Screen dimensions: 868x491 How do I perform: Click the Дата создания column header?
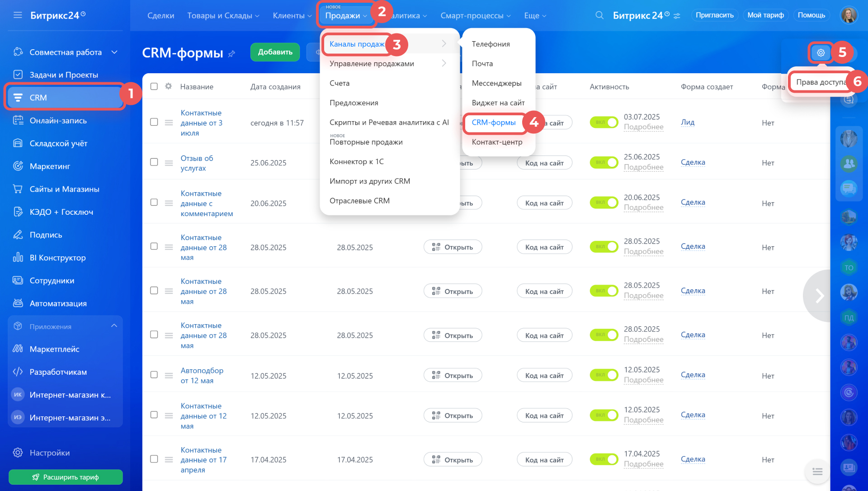tap(275, 87)
